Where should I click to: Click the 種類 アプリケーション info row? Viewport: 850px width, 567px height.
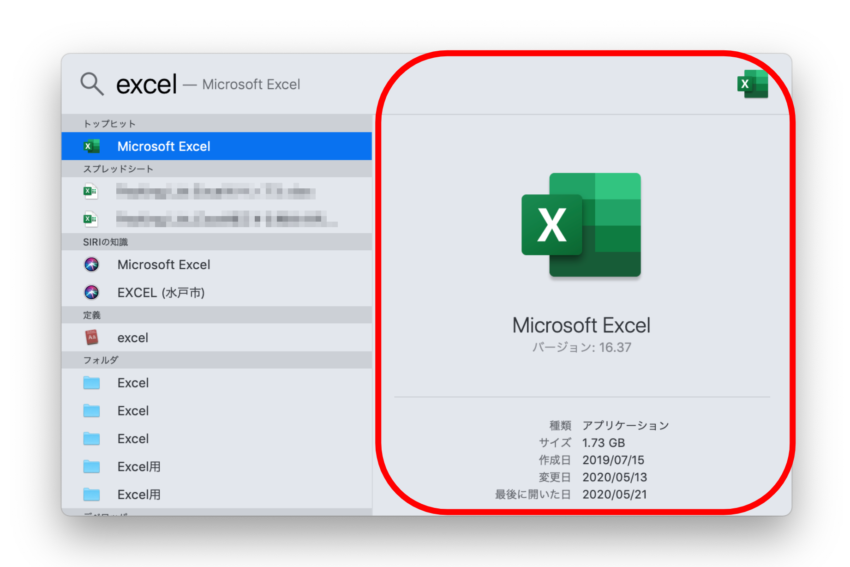click(x=608, y=425)
